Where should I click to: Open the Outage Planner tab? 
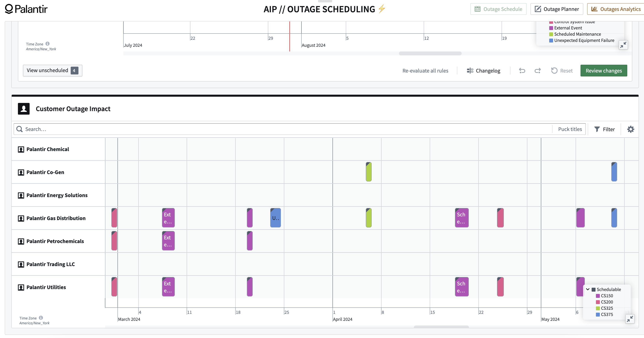click(x=557, y=9)
